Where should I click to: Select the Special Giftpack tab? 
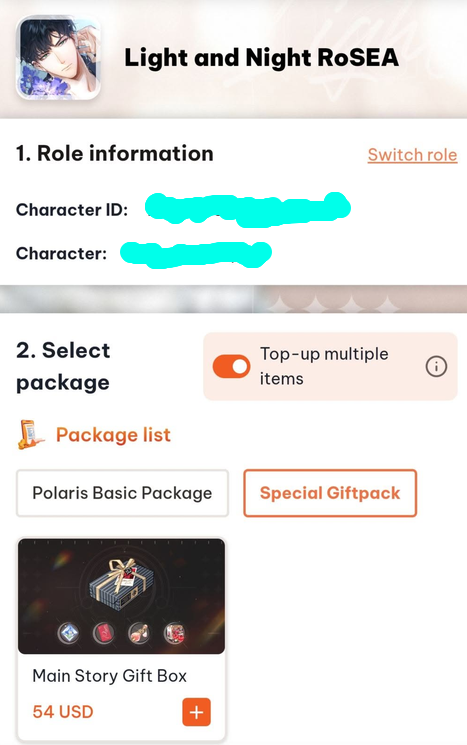330,493
